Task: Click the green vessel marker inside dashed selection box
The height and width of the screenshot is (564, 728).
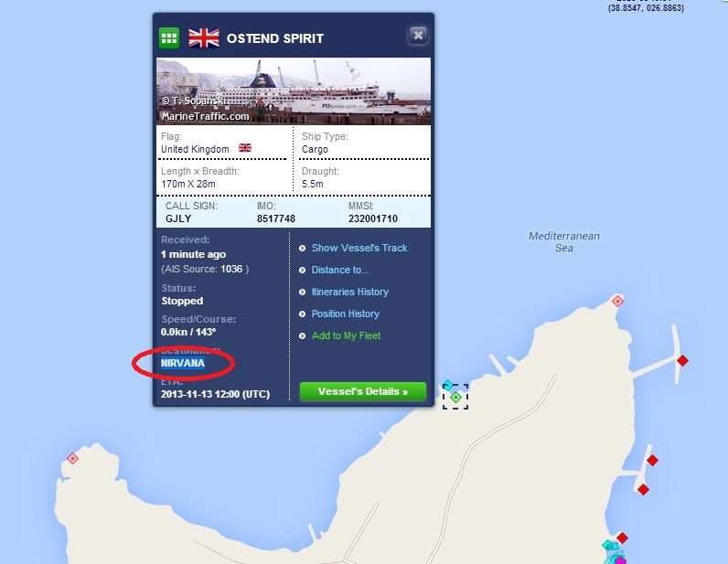Action: 456,398
